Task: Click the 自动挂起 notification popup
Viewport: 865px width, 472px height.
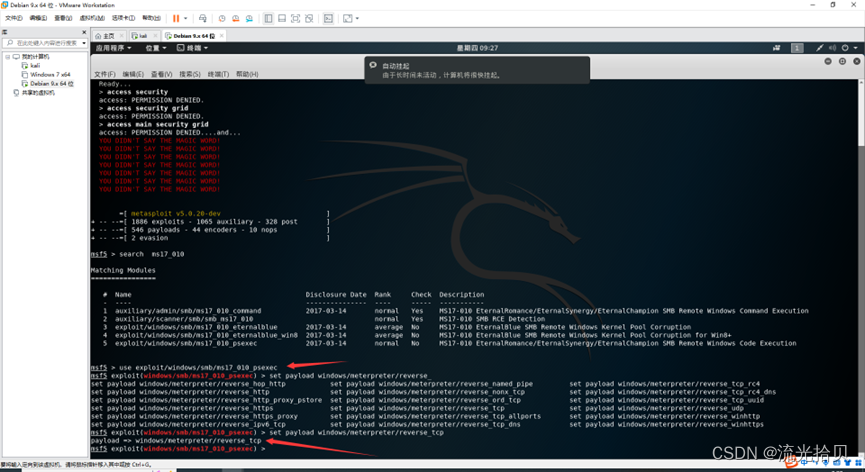Action: pos(477,70)
